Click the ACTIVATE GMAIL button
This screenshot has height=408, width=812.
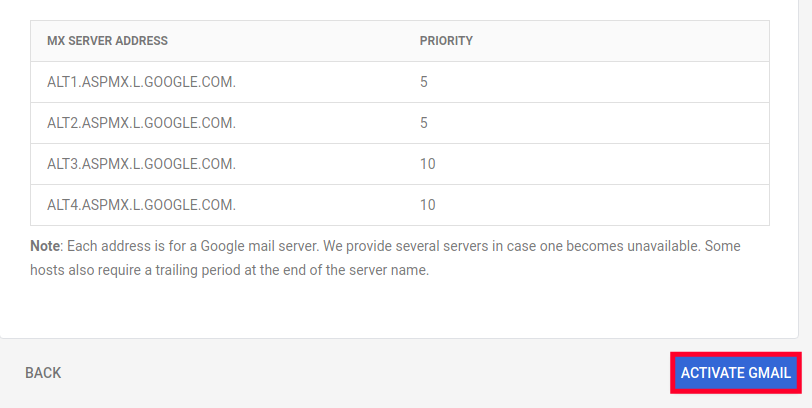pyautogui.click(x=736, y=373)
